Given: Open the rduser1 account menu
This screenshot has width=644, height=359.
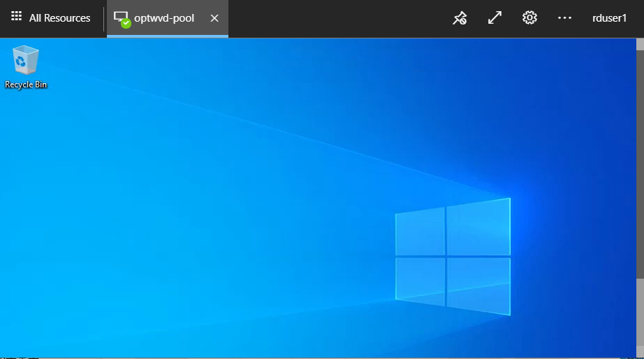Looking at the screenshot, I should pyautogui.click(x=610, y=18).
